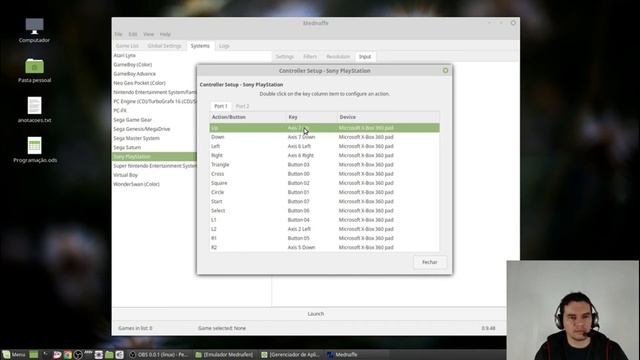Image resolution: width=640 pixels, height=360 pixels.
Task: Select the Up action row
Action: coord(324,128)
